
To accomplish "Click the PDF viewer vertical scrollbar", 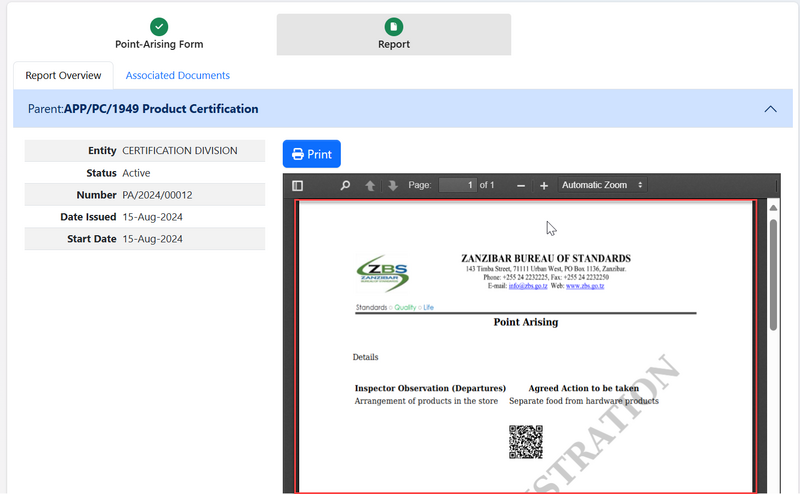I will click(772, 275).
